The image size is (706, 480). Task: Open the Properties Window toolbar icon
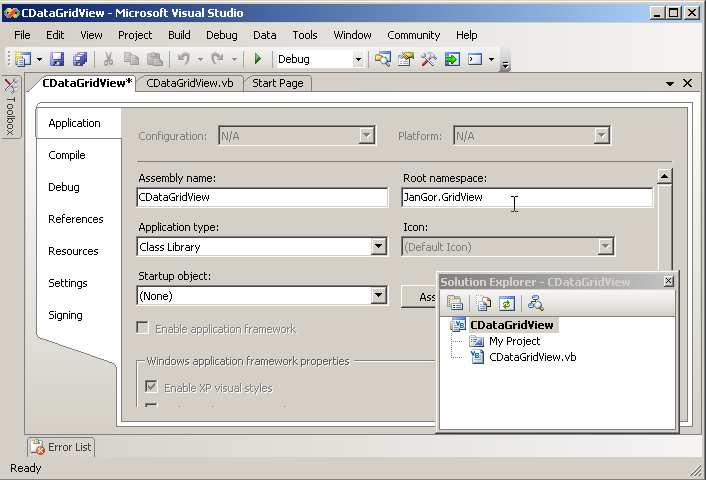click(x=405, y=59)
